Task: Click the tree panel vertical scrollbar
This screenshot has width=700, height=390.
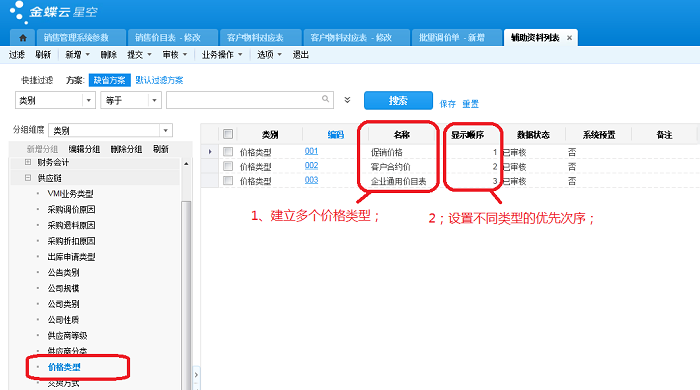Action: [186, 295]
